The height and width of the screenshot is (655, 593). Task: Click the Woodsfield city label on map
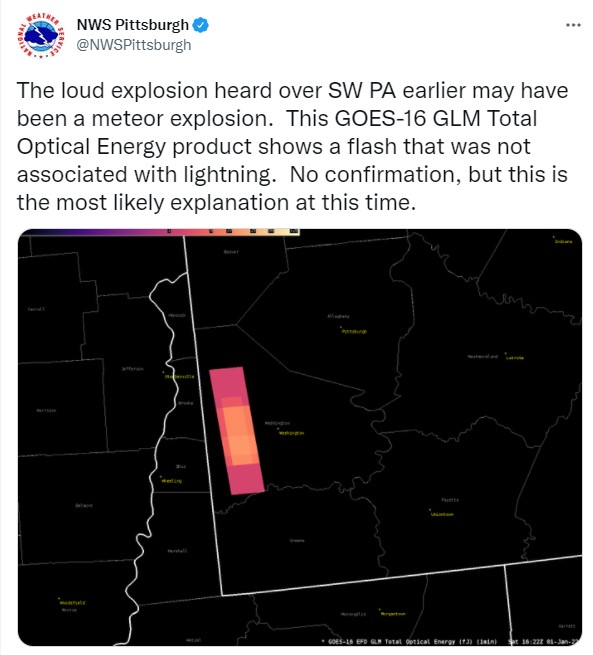(x=72, y=603)
